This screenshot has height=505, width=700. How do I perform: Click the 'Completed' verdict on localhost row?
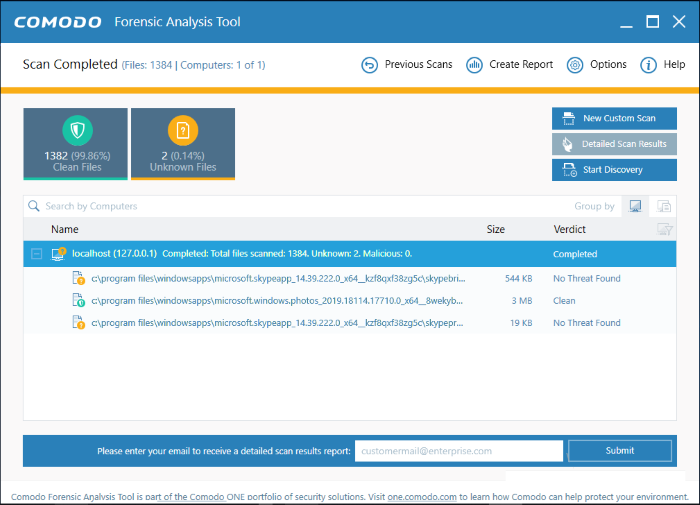pos(575,254)
